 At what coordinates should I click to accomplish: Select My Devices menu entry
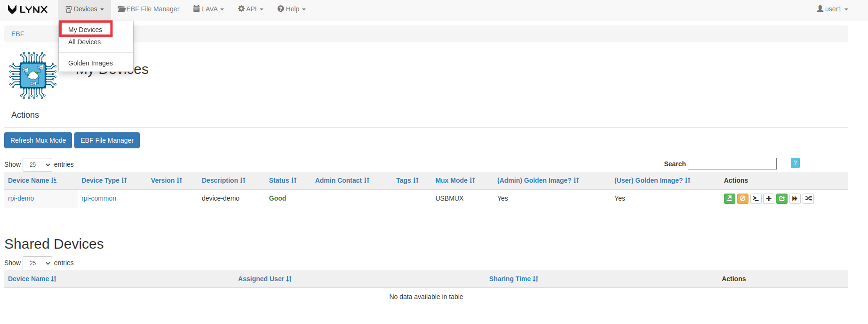86,30
